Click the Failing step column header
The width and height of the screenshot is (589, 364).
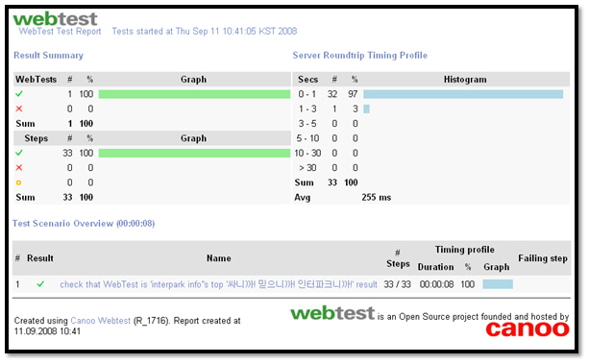[x=543, y=258]
